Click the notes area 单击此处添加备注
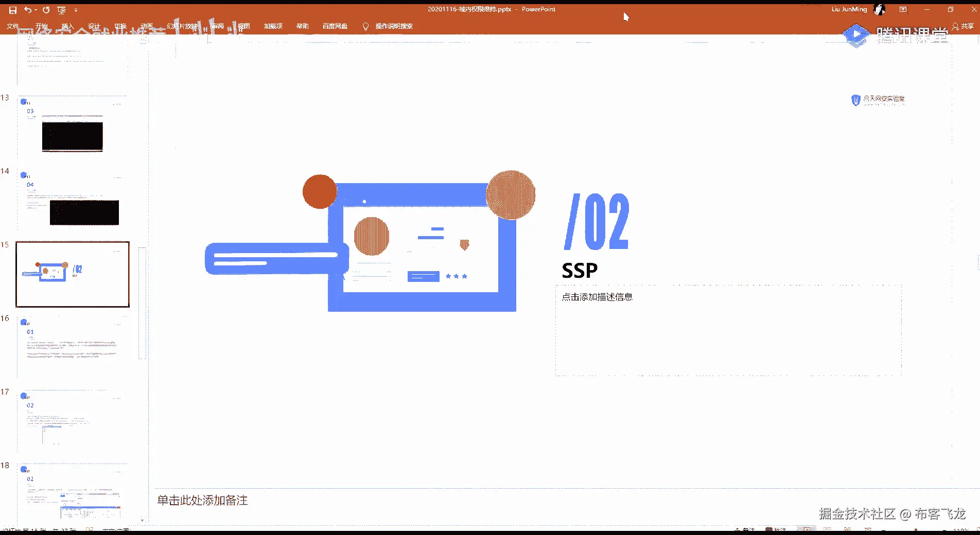980x535 pixels. [x=202, y=501]
